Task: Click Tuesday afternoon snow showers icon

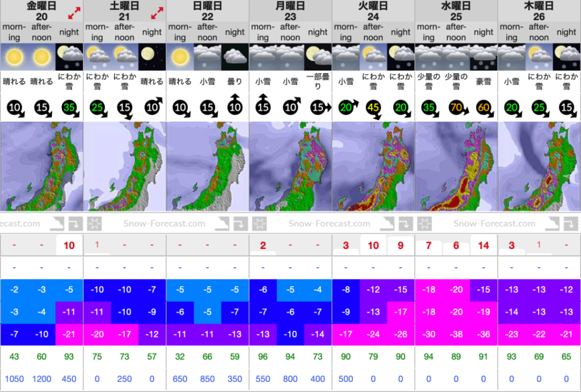Action: (x=373, y=57)
